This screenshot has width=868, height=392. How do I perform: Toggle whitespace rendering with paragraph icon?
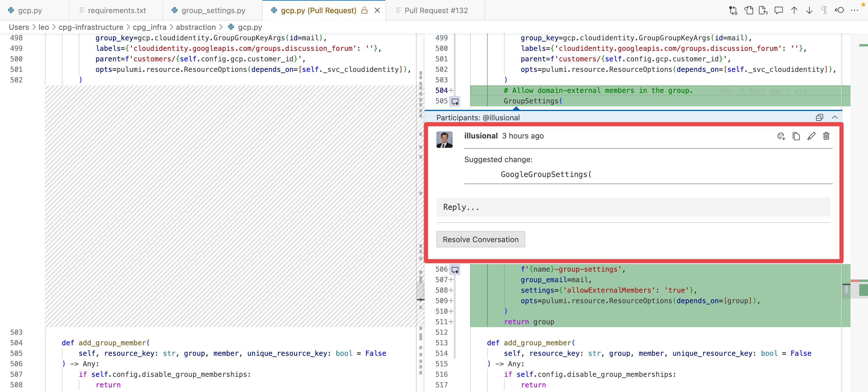[x=824, y=10]
